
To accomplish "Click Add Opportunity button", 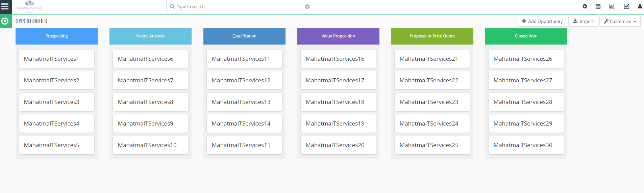I will point(542,21).
